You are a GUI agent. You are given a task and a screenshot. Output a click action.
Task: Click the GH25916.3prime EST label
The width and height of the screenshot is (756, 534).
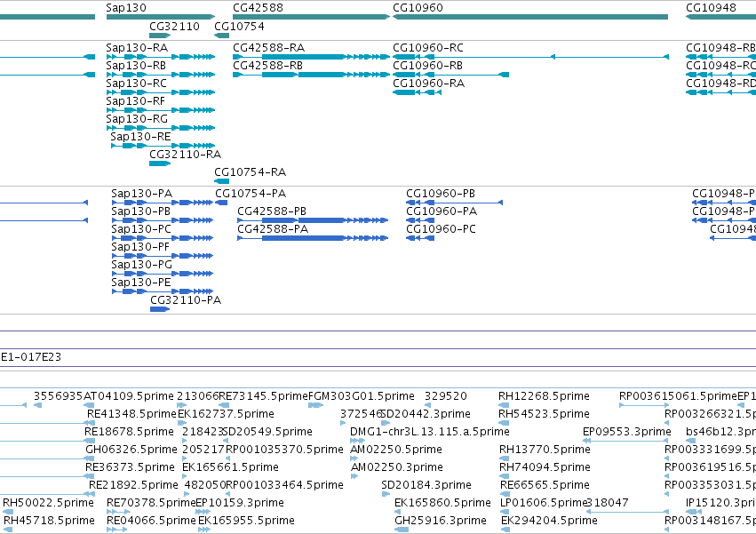click(x=441, y=521)
